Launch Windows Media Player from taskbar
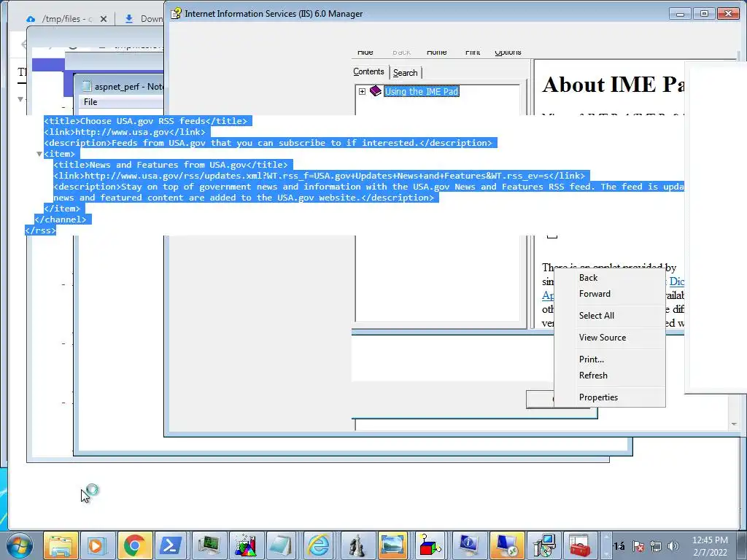The width and height of the screenshot is (747, 560). click(98, 545)
